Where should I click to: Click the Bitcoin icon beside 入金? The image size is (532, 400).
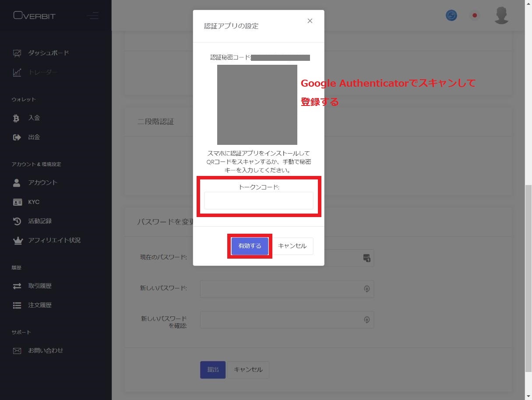point(17,118)
